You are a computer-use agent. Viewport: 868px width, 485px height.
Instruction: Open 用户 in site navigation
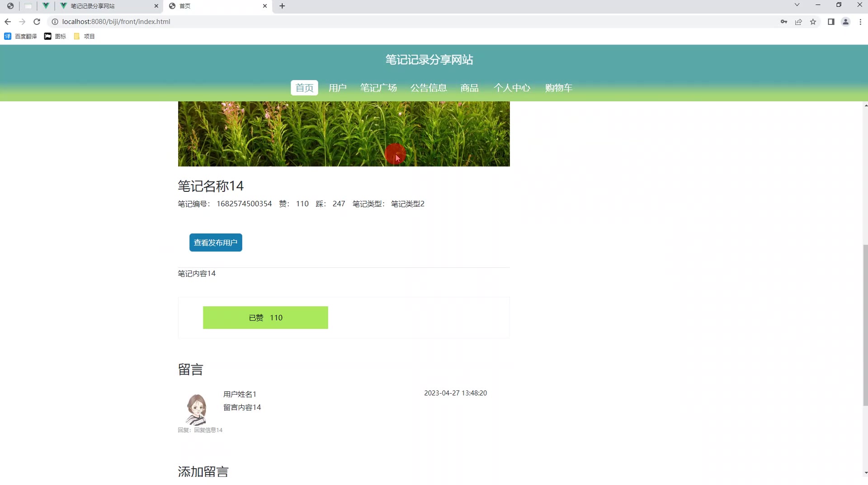[338, 88]
